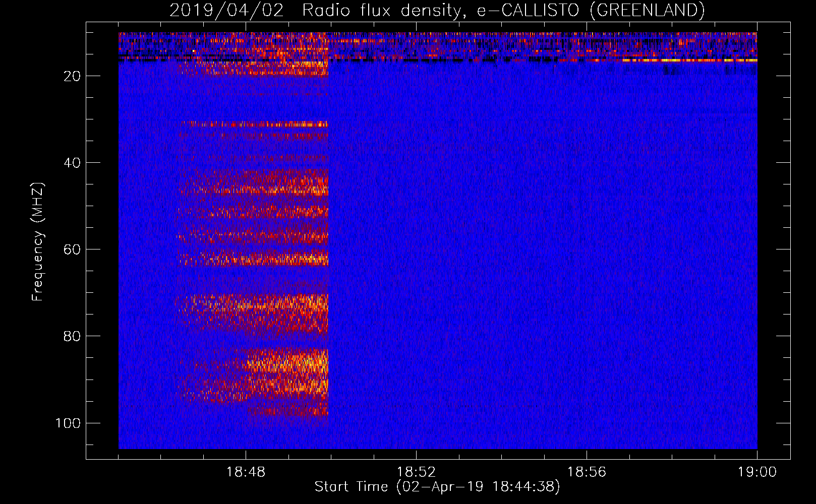Click the 18:56 time tick label
This screenshot has width=816, height=504.
(587, 472)
